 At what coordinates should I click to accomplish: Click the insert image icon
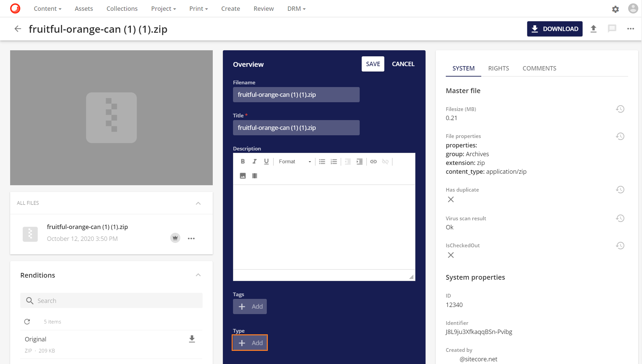242,176
